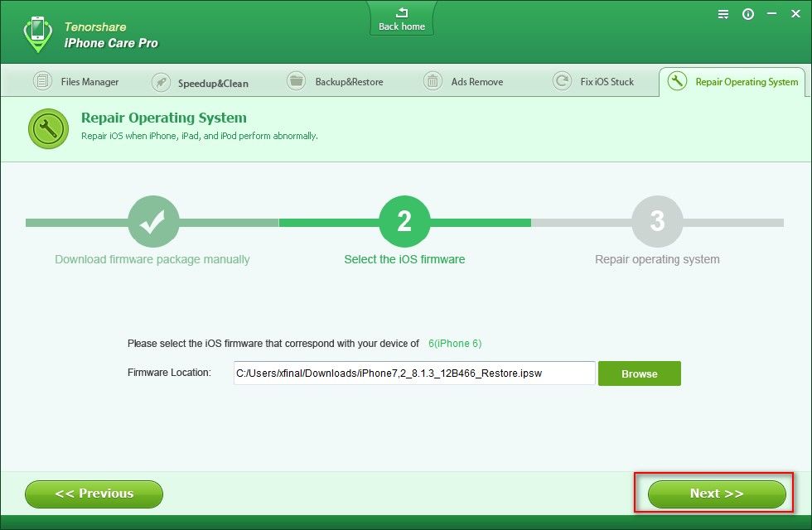This screenshot has height=530, width=812.
Task: Switch to the Files Manager tab
Action: 75,81
